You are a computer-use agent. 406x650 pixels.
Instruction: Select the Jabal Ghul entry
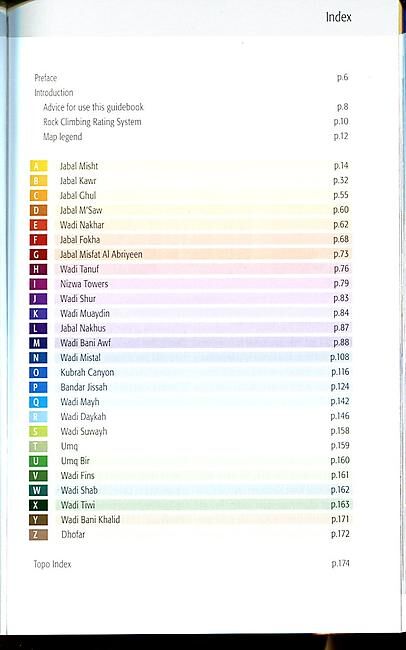click(x=78, y=196)
